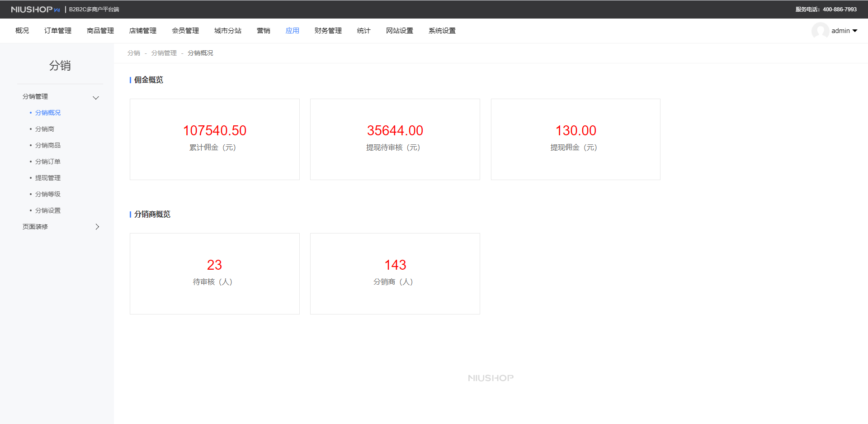Viewport: 868px width, 424px height.
Task: Go to 分销订单 in sidebar
Action: (x=48, y=162)
